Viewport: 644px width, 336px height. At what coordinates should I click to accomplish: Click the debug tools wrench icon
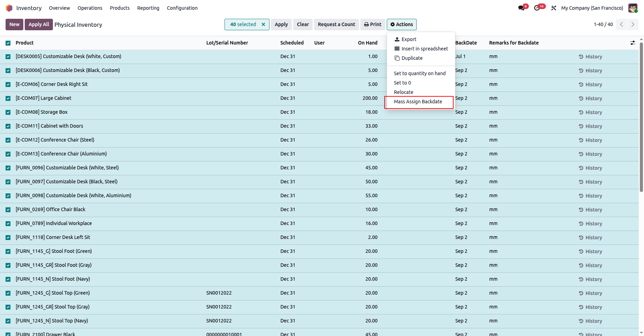pyautogui.click(x=553, y=8)
